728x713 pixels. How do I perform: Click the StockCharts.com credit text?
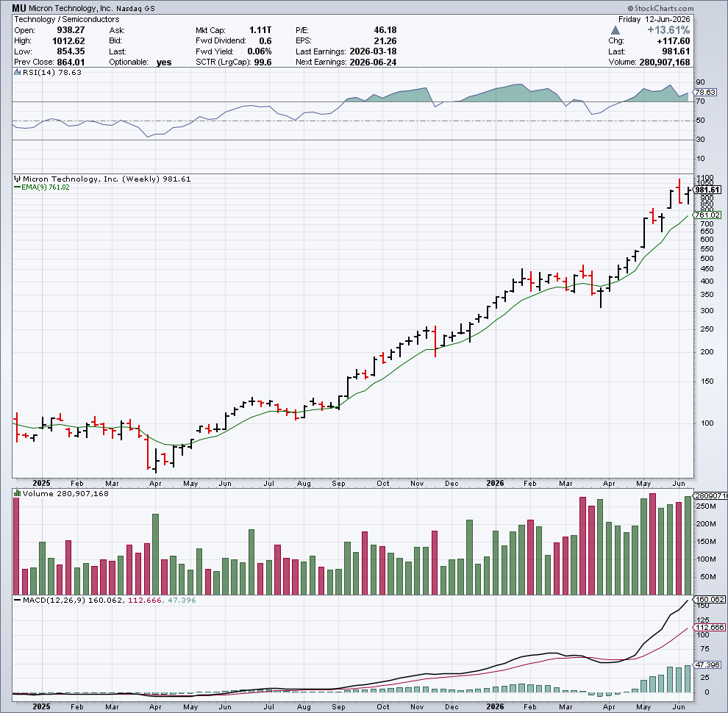[660, 8]
